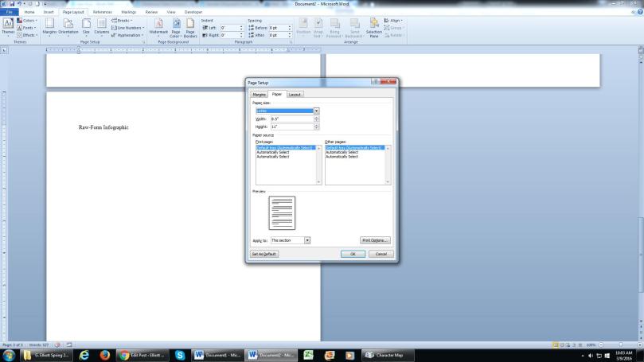Open the Page Color picker in the ribbon

pos(176,26)
